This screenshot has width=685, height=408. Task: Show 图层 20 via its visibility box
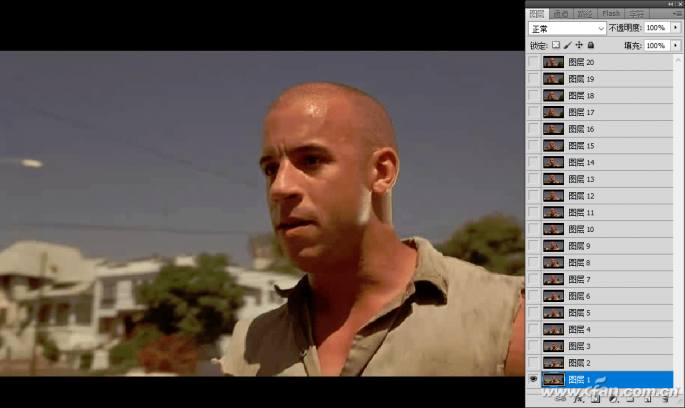[x=533, y=62]
